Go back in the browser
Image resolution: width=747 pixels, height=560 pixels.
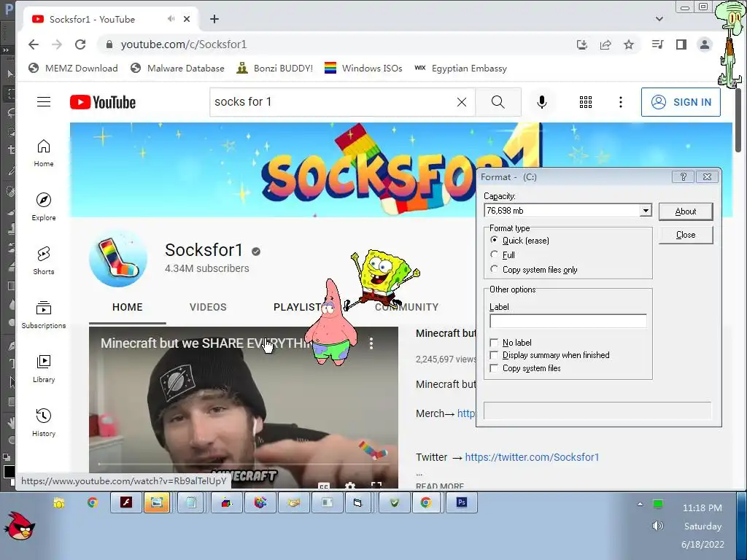click(x=34, y=44)
